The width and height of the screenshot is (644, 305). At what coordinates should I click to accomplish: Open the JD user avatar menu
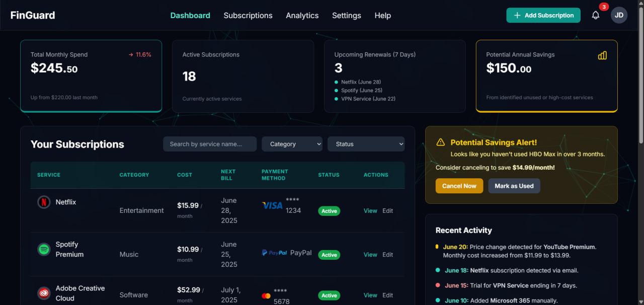[619, 15]
